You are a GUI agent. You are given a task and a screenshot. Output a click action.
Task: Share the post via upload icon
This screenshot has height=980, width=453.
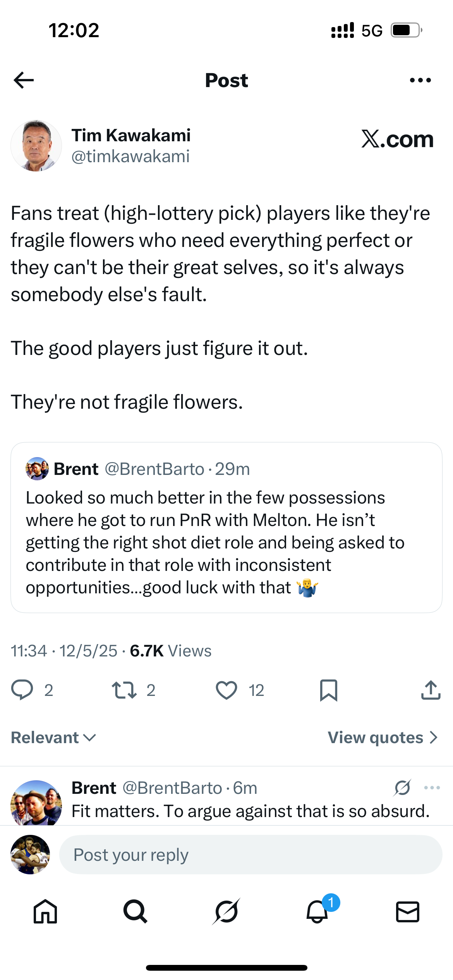[431, 690]
